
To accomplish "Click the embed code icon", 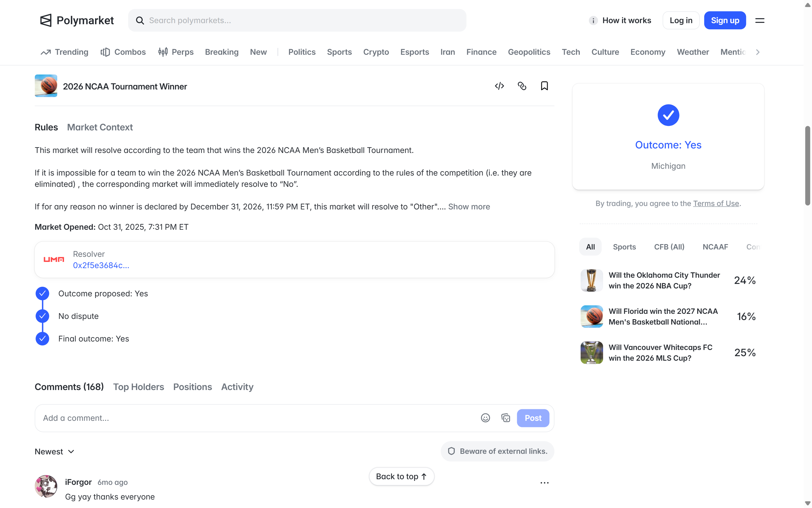I will coord(499,86).
